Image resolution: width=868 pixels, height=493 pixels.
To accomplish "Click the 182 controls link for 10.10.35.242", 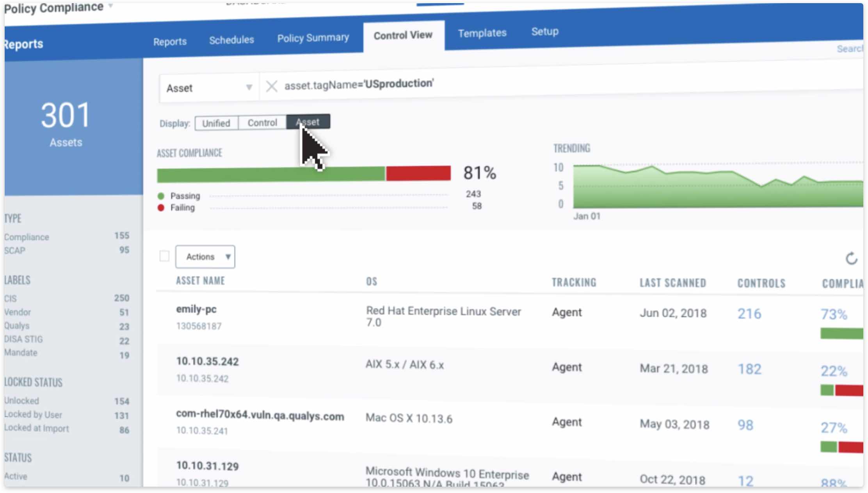I will (x=749, y=369).
